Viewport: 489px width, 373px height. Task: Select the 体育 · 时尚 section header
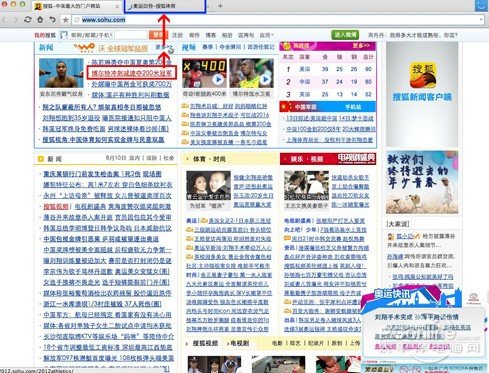pyautogui.click(x=210, y=159)
